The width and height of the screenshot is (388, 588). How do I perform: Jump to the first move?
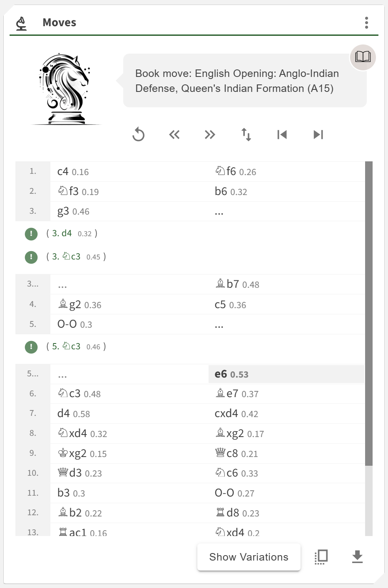click(x=282, y=135)
